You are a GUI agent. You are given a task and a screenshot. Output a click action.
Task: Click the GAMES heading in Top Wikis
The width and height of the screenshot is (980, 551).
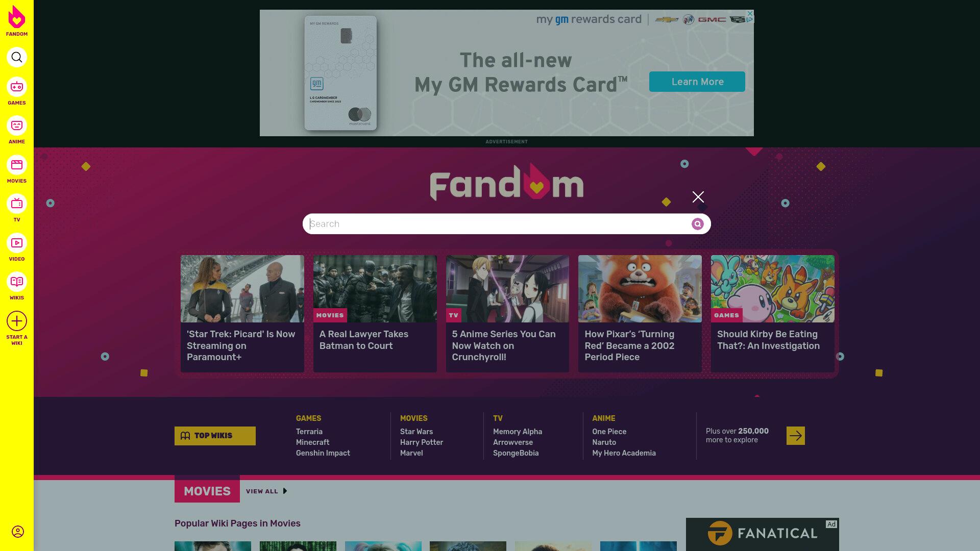click(309, 418)
